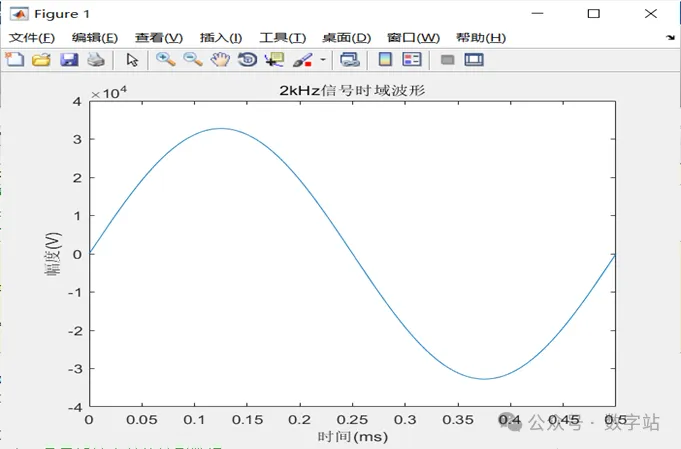This screenshot has height=449, width=681.
Task: Enable the Data Cursor tool
Action: pyautogui.click(x=274, y=59)
